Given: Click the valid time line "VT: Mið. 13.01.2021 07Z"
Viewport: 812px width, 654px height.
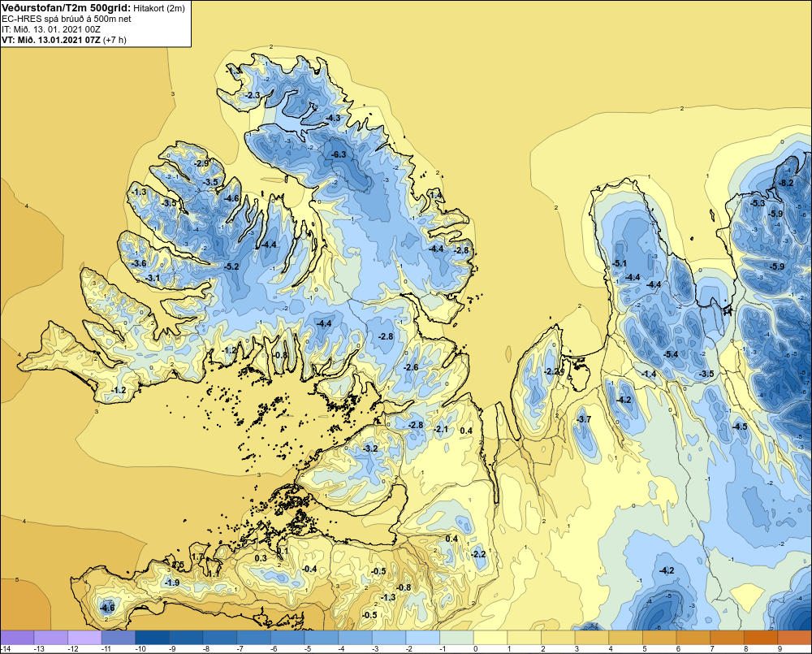Looking at the screenshot, I should click(x=51, y=40).
